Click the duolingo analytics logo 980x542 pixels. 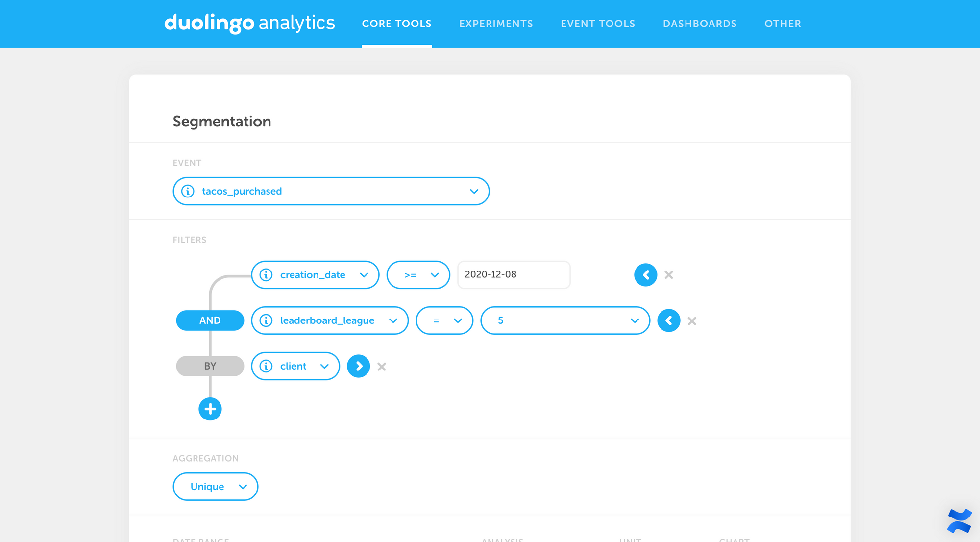click(x=249, y=23)
